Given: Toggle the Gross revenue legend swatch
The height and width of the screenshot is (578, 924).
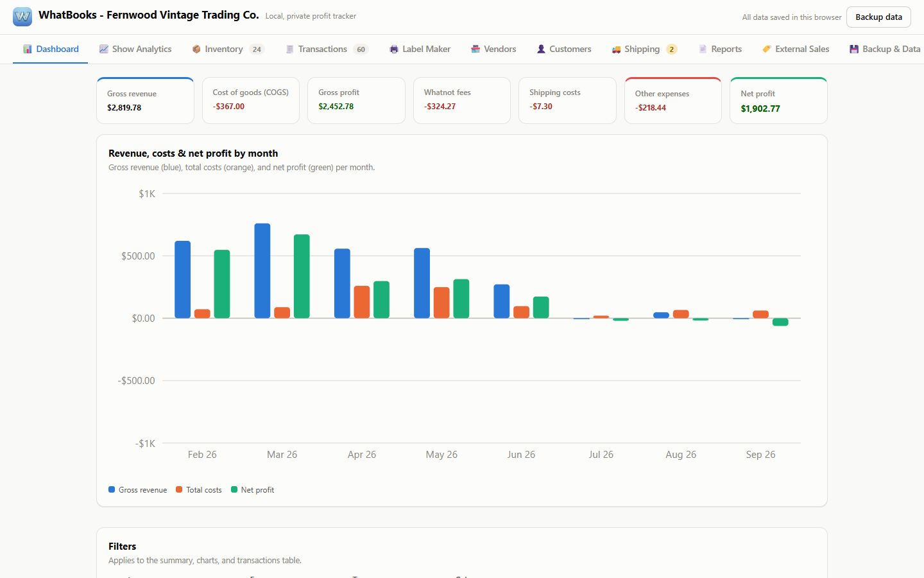Looking at the screenshot, I should pos(112,489).
